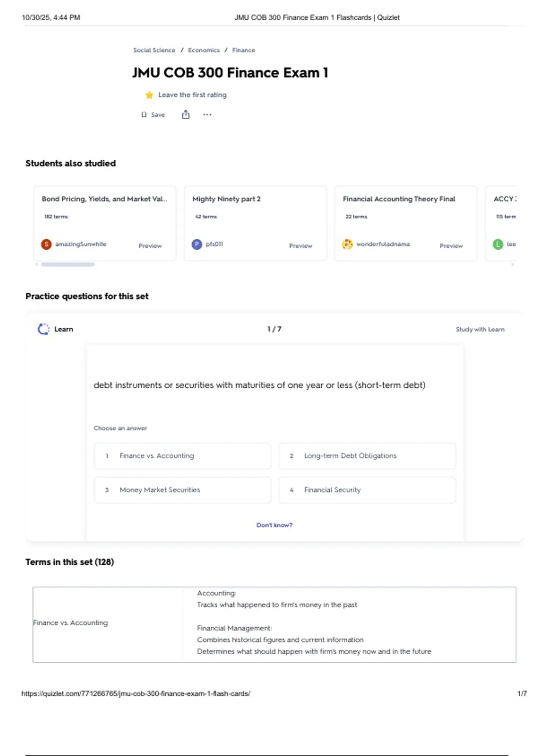This screenshot has width=534, height=756.
Task: Click Study with Learn link
Action: (x=480, y=330)
